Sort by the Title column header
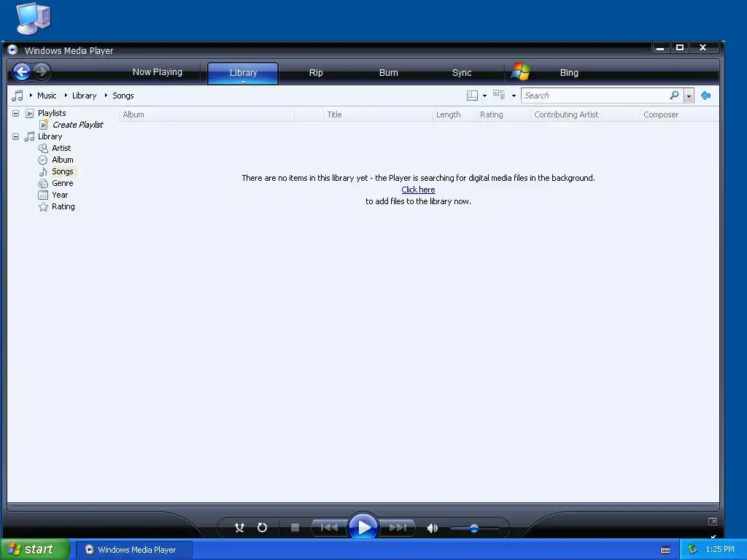 [x=378, y=114]
